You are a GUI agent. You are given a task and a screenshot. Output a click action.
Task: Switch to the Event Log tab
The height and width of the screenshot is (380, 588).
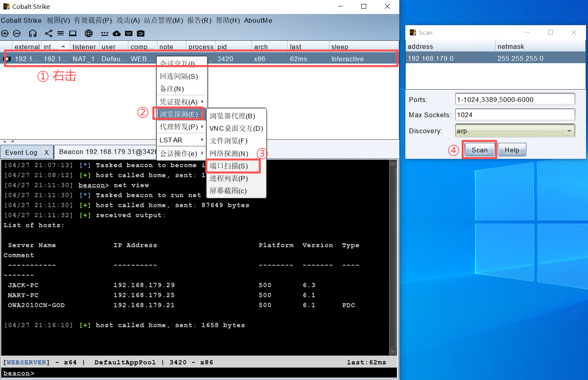click(21, 152)
